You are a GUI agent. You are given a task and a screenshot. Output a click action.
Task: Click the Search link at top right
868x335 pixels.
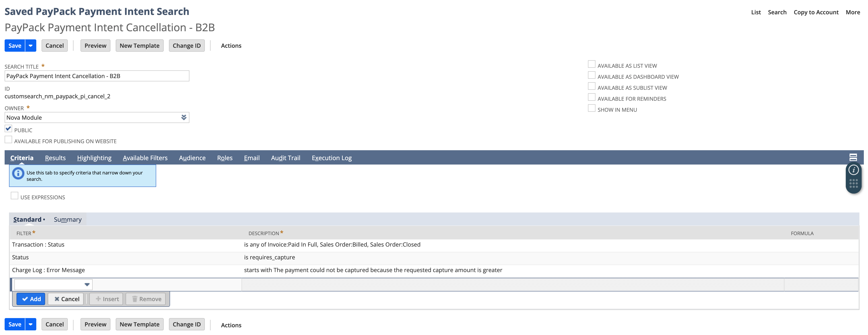pos(777,13)
